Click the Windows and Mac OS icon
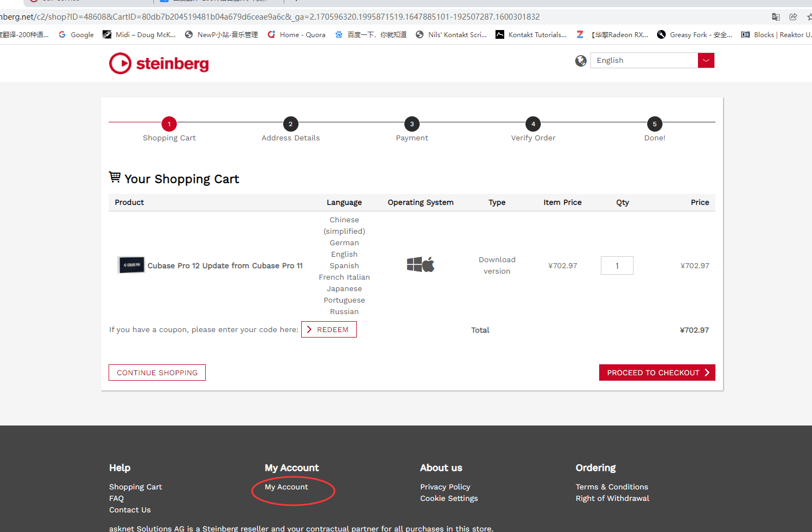Viewport: 812px width, 532px height. point(421,264)
